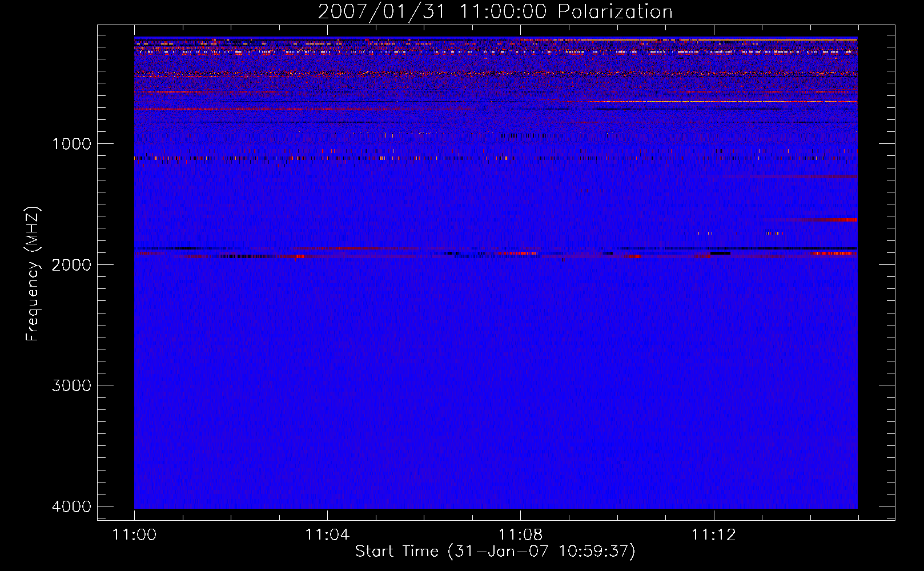Click the 2000 frequency tick label
Viewport: 924px width, 571px height.
(71, 264)
